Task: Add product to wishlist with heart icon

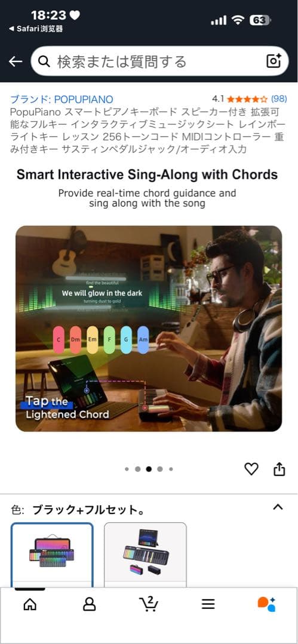Action: [251, 469]
